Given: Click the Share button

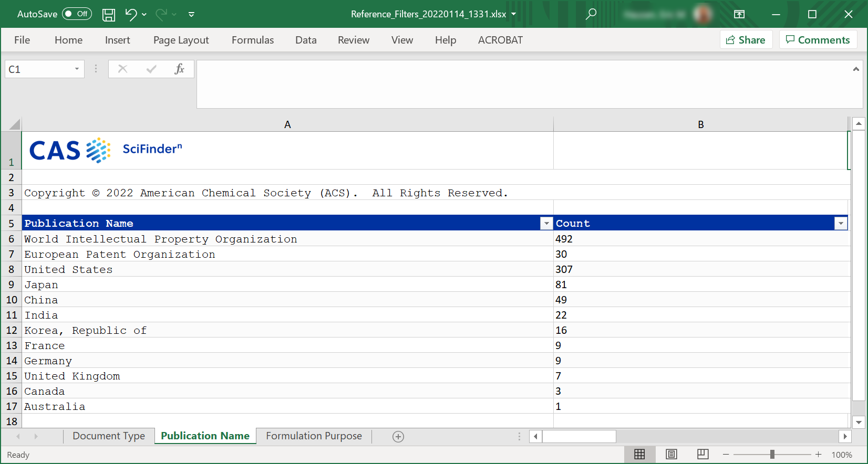Looking at the screenshot, I should pos(746,40).
